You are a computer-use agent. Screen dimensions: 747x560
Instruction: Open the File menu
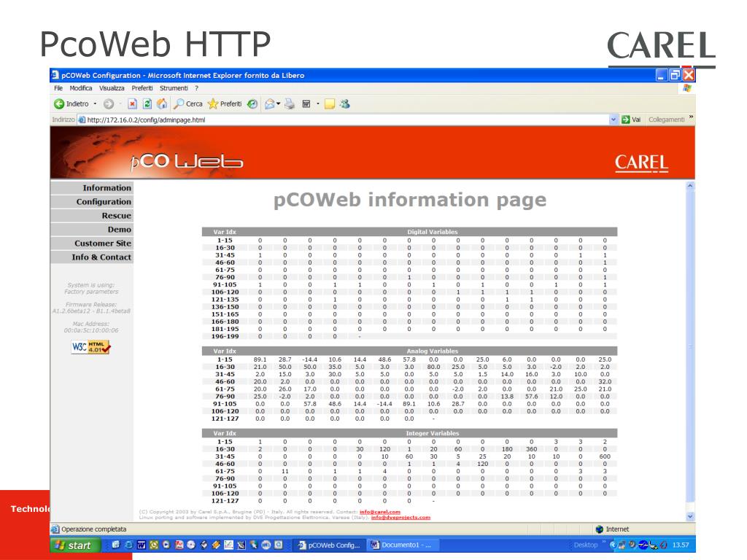click(x=58, y=88)
